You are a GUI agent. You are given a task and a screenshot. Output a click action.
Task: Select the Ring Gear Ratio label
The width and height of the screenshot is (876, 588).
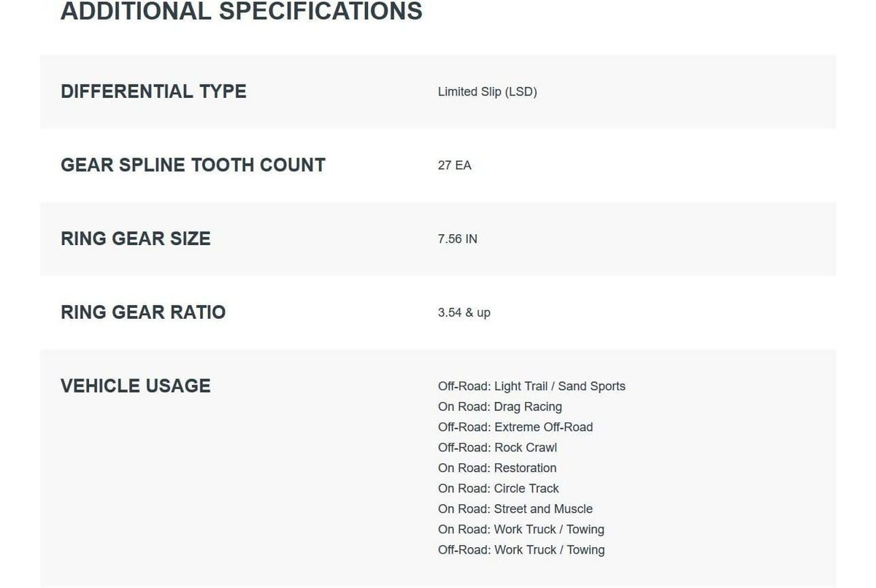[143, 312]
